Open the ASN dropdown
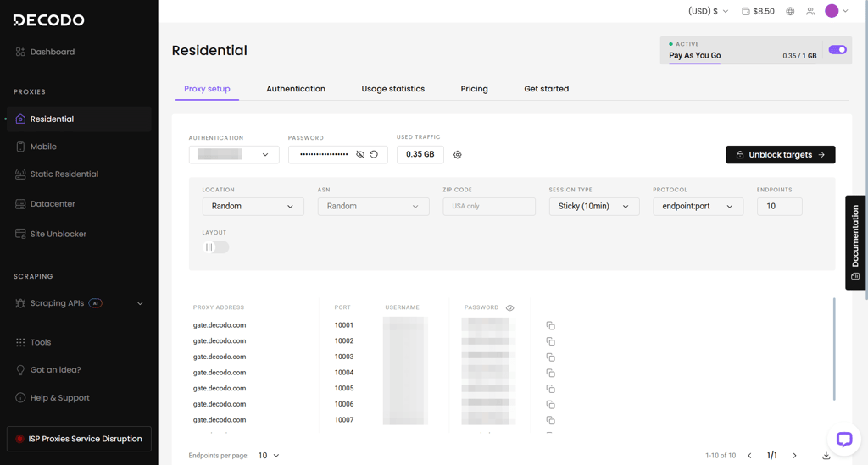The height and width of the screenshot is (465, 868). [373, 206]
